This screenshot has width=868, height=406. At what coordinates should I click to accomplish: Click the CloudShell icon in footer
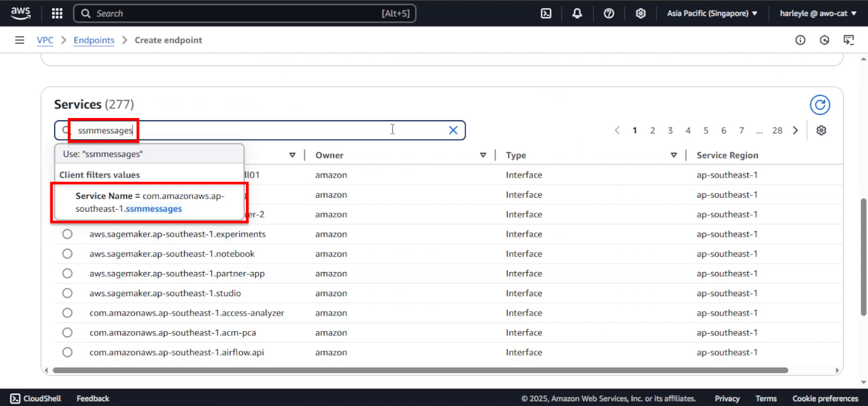tap(15, 398)
